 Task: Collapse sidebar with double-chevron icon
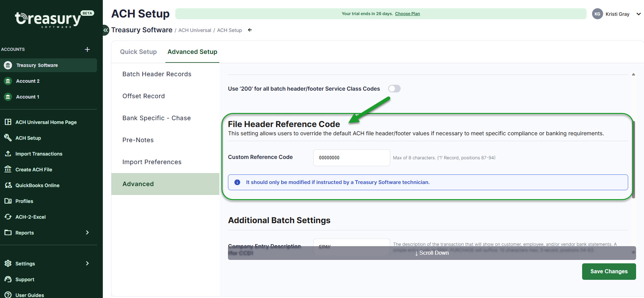tap(106, 30)
